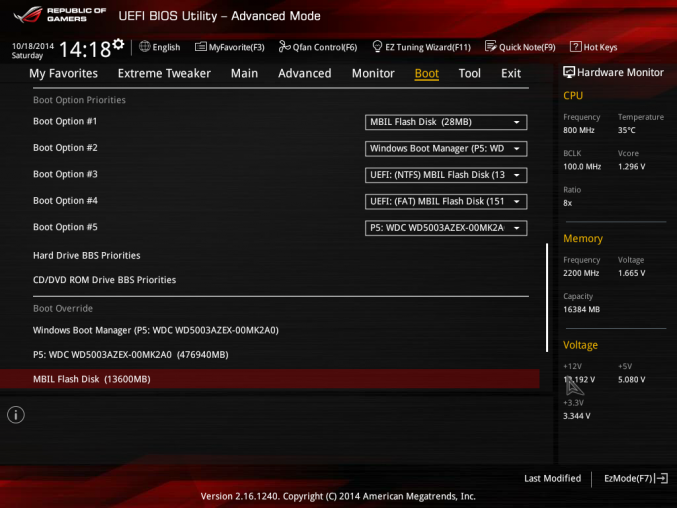This screenshot has height=508, width=677.
Task: Open the Extreme Tweaker tab
Action: (x=164, y=73)
